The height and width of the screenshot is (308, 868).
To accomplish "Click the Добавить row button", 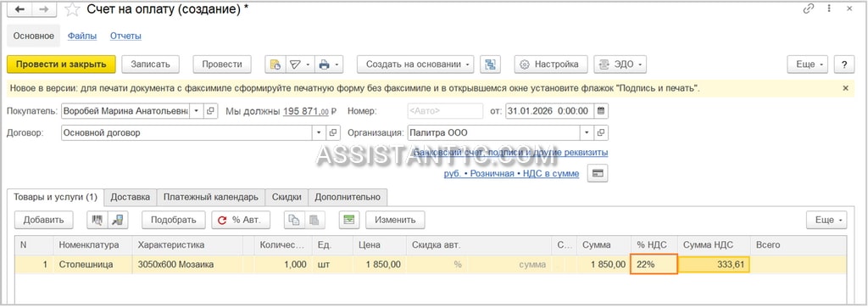I will click(x=43, y=220).
